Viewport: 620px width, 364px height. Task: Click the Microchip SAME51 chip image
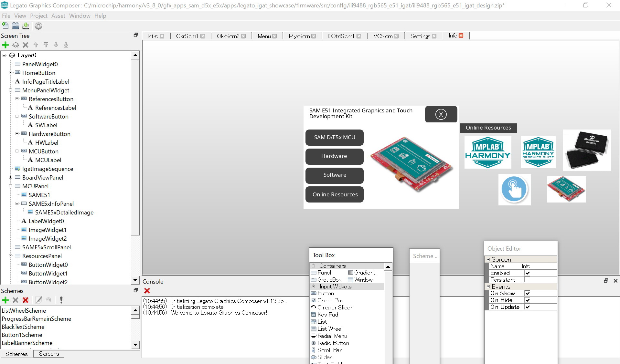587,150
